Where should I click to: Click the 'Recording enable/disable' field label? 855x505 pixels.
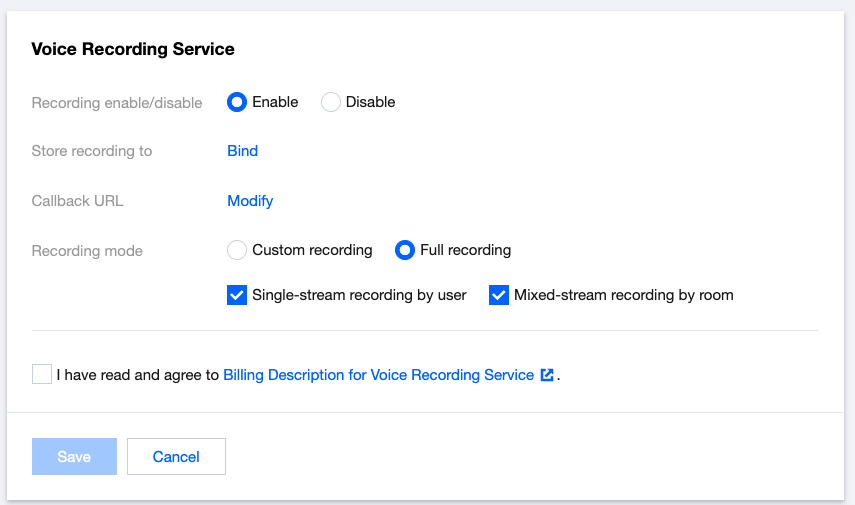(x=117, y=103)
